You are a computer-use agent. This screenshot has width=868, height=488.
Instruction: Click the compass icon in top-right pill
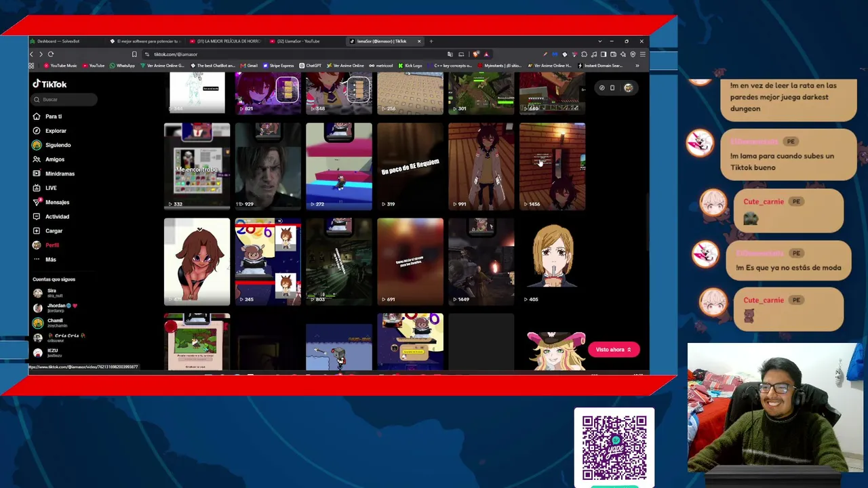pos(601,87)
